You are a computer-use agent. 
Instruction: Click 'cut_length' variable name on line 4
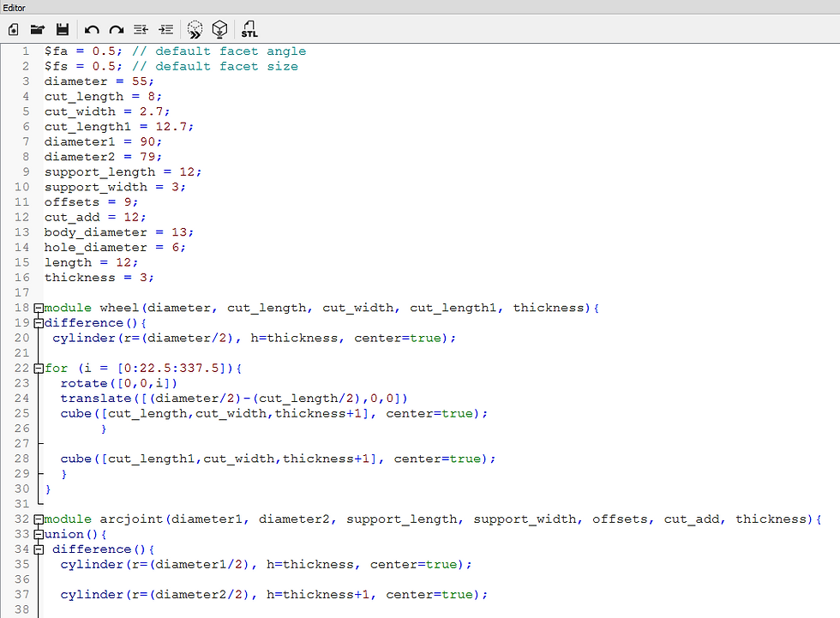tap(84, 97)
